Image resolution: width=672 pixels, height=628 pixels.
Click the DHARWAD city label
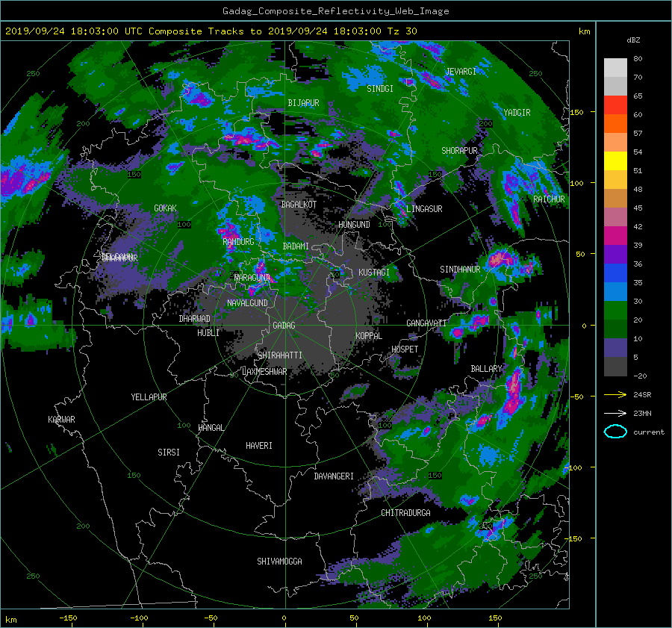[195, 319]
